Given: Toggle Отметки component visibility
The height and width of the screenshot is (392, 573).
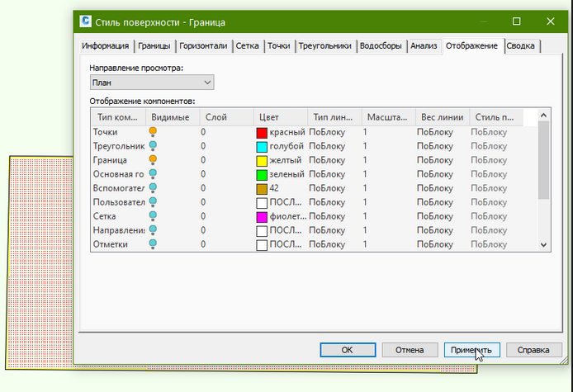Looking at the screenshot, I should pos(153,244).
